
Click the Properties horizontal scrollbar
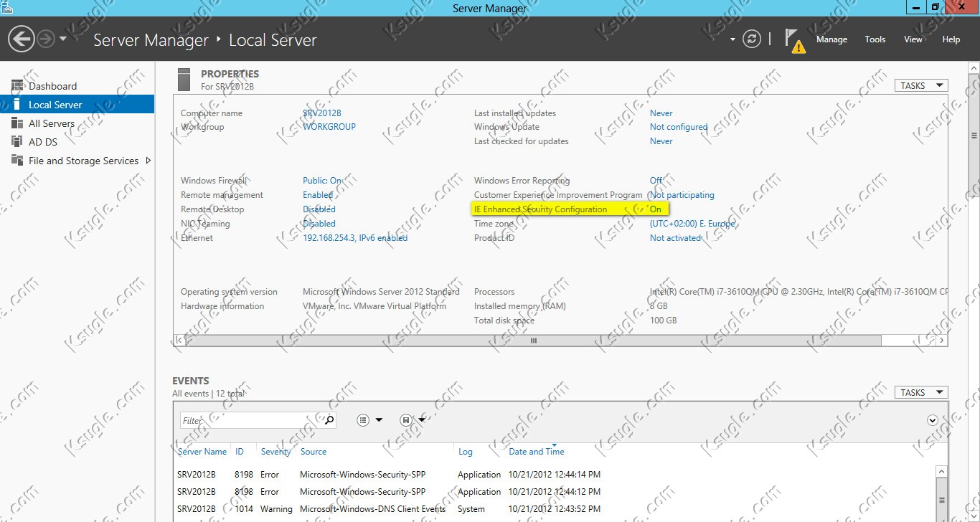point(534,341)
